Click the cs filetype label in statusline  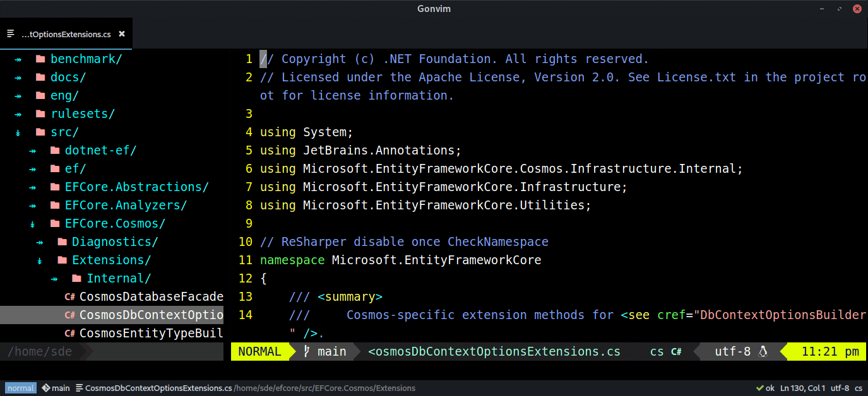point(657,352)
